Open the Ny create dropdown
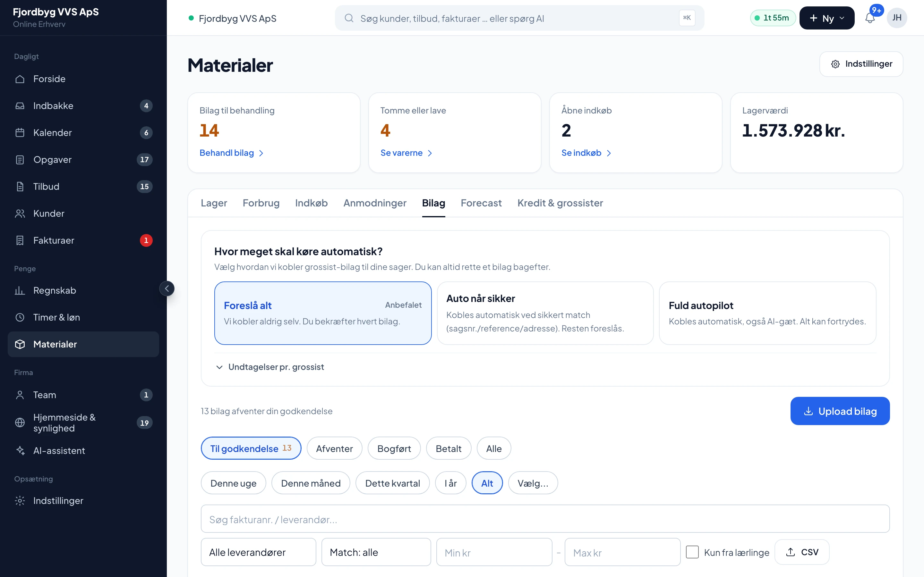Screen dimensions: 924x577 827,18
